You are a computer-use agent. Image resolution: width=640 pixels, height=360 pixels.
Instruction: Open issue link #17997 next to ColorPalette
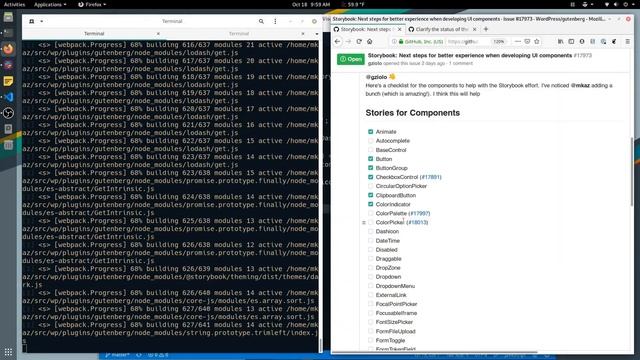click(419, 213)
